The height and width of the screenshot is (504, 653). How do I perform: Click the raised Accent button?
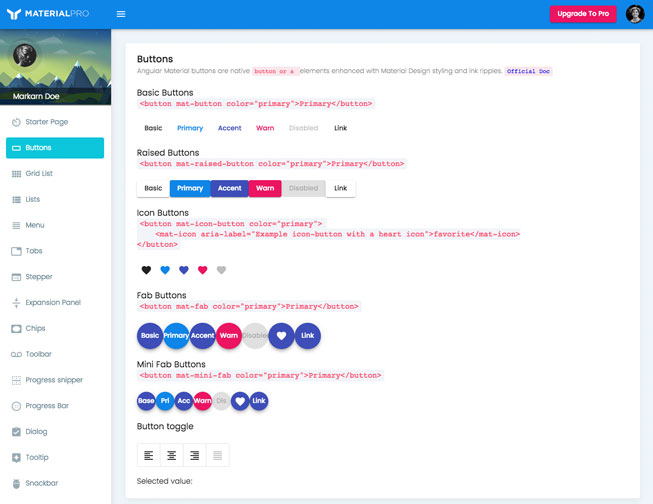[229, 188]
